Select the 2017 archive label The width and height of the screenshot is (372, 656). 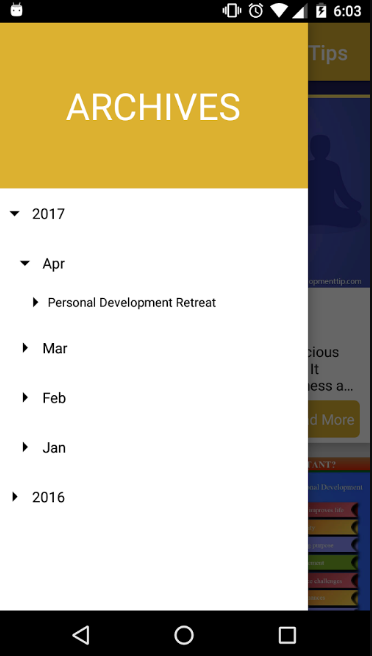coord(49,214)
